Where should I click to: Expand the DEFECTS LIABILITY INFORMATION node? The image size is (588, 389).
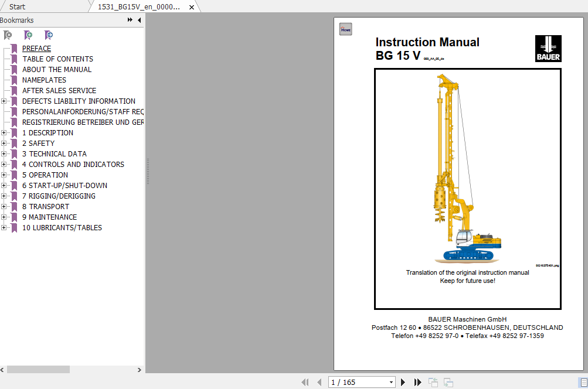click(4, 101)
